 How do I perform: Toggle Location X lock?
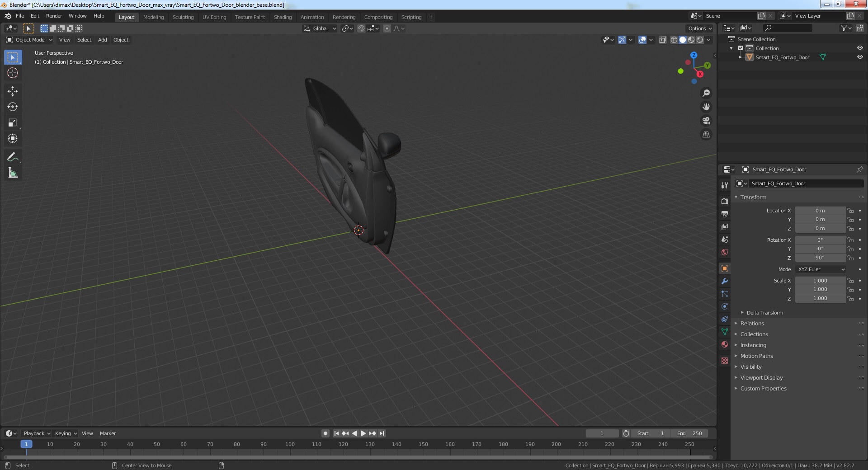[x=850, y=211]
